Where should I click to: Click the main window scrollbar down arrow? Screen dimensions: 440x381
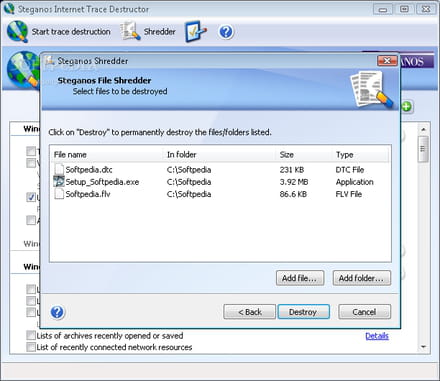423,347
